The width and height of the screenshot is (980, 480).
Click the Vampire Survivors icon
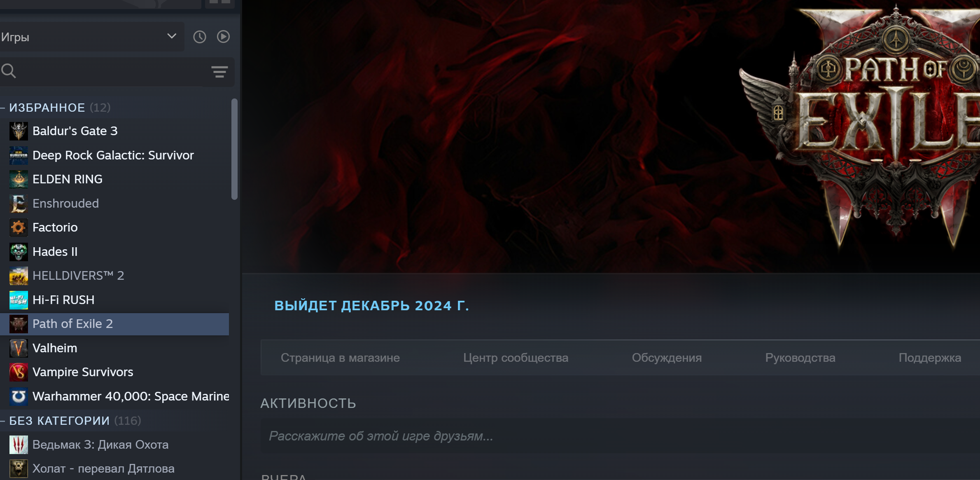tap(19, 372)
